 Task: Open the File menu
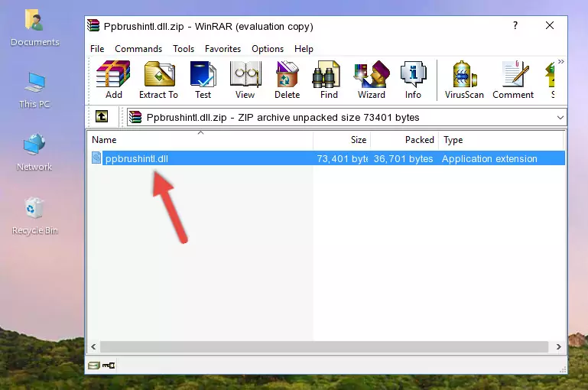click(x=97, y=49)
